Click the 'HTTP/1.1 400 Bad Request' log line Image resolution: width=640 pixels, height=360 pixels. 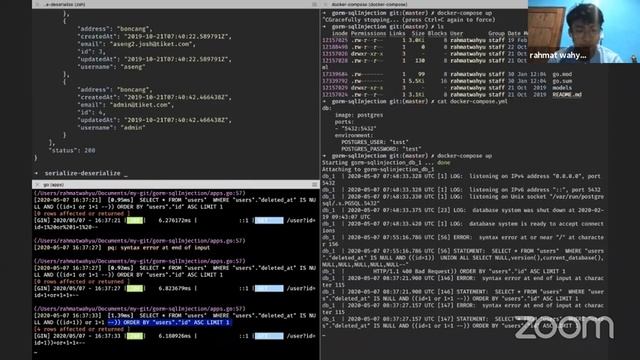444,271
